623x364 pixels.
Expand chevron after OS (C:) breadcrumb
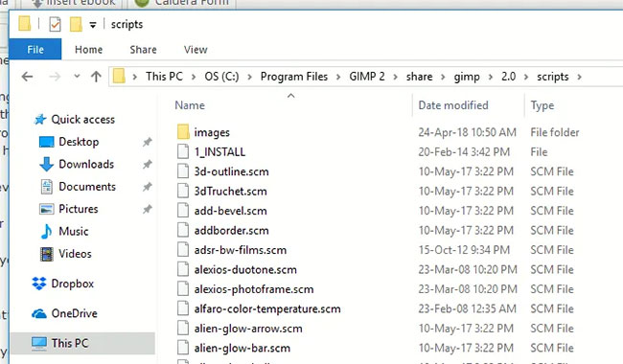click(x=249, y=77)
